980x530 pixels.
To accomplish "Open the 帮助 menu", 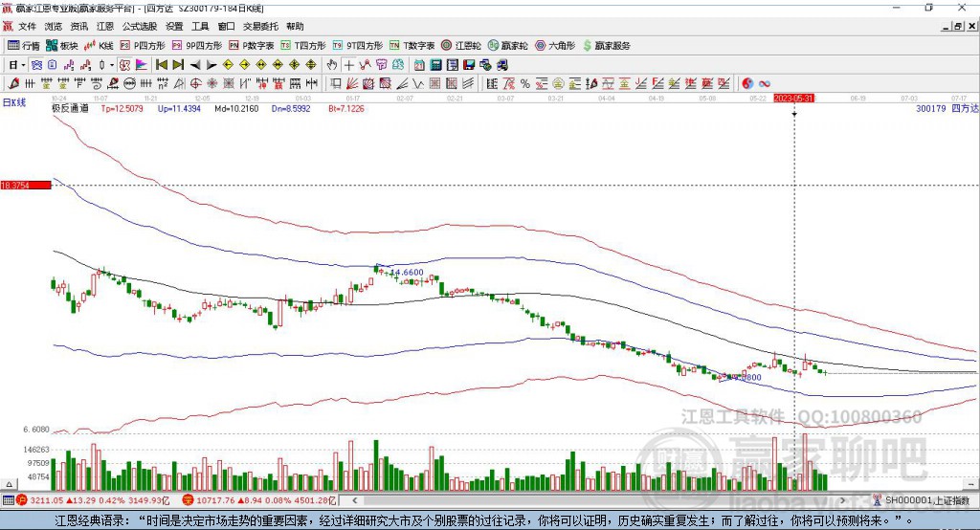I will pos(295,26).
